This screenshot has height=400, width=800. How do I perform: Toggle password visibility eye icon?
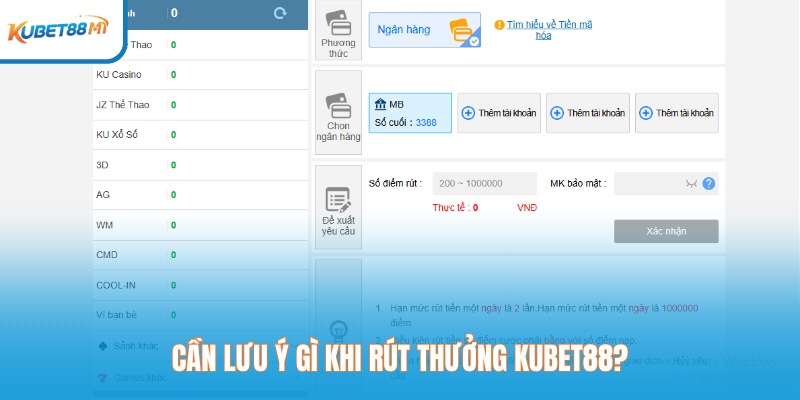[691, 184]
